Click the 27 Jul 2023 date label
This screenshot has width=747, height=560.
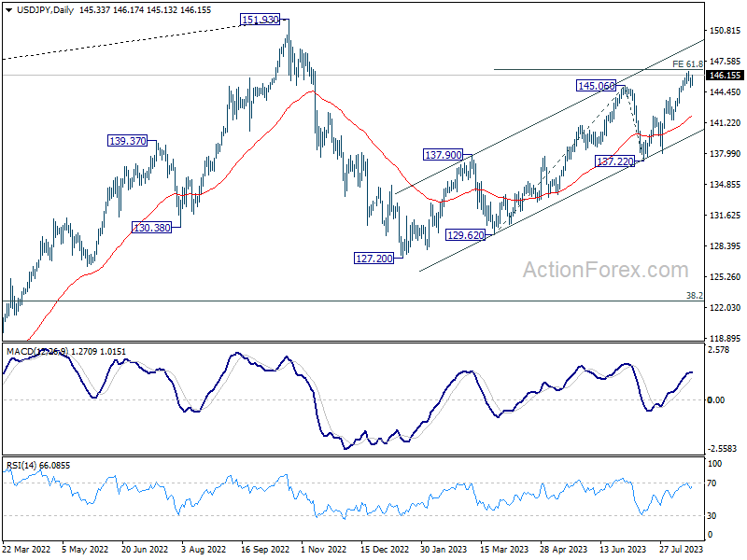(x=682, y=549)
